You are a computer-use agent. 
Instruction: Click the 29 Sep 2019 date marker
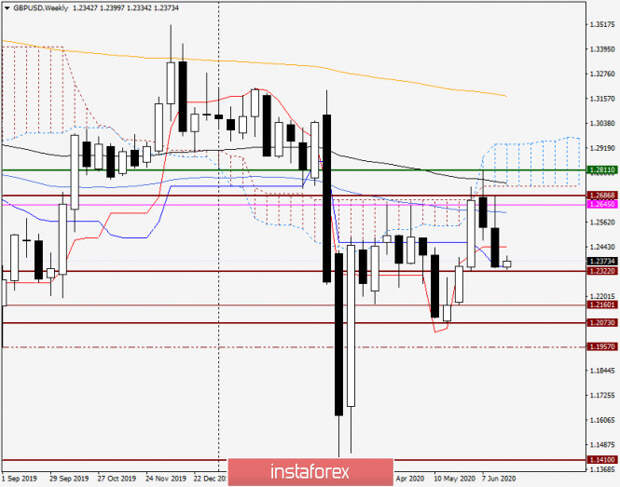69,479
